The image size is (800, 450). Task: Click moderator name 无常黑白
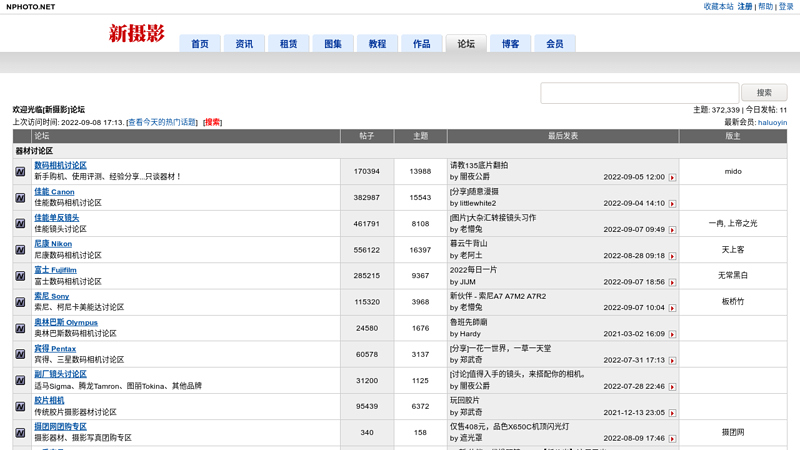tap(733, 276)
